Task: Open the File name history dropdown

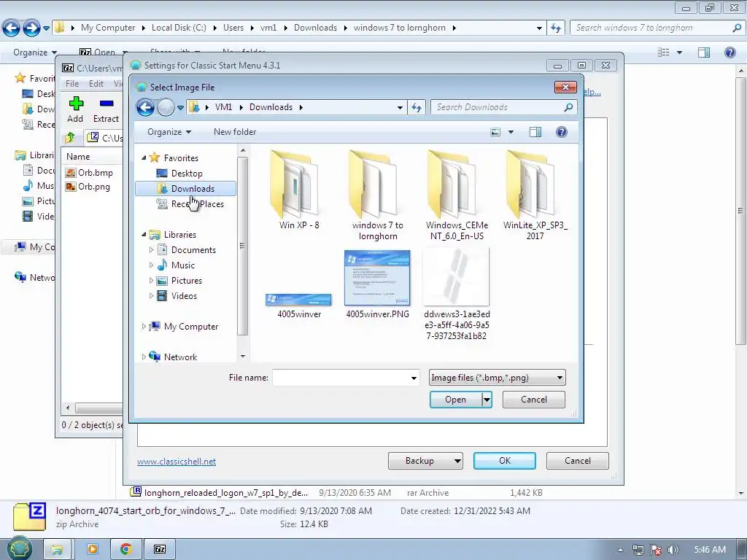Action: (414, 378)
